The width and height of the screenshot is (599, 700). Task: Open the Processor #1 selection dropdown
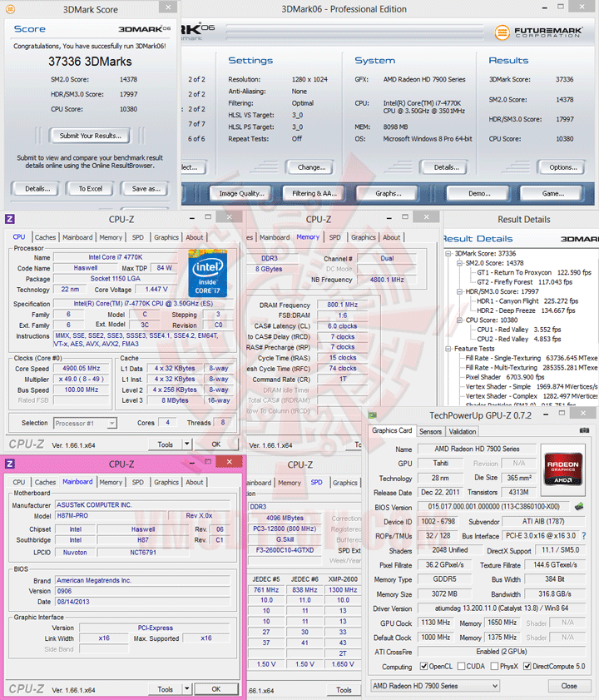point(85,423)
